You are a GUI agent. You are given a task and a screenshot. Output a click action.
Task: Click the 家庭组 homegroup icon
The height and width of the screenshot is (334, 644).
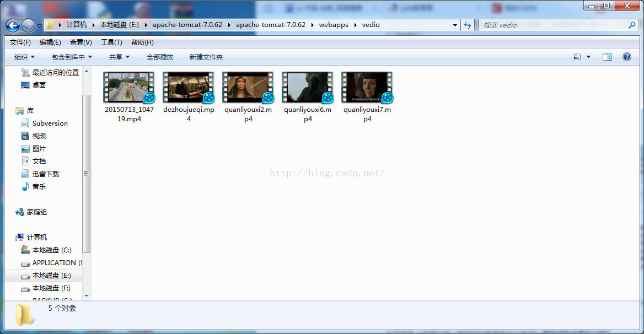tap(20, 212)
